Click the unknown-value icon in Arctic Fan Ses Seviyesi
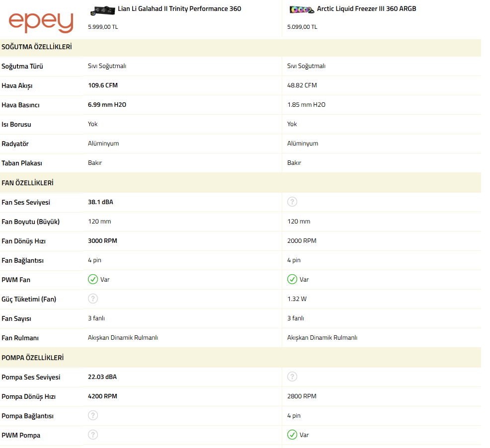The image size is (490, 448). pyautogui.click(x=292, y=202)
